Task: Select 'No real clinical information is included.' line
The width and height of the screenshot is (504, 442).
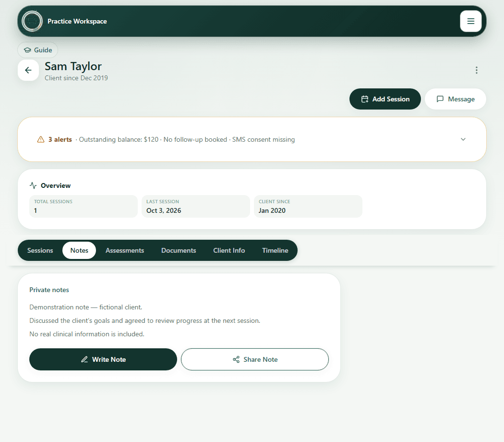Action: (87, 334)
